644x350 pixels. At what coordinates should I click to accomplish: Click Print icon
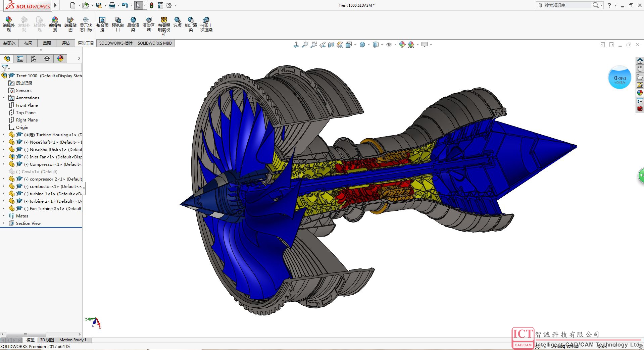112,5
